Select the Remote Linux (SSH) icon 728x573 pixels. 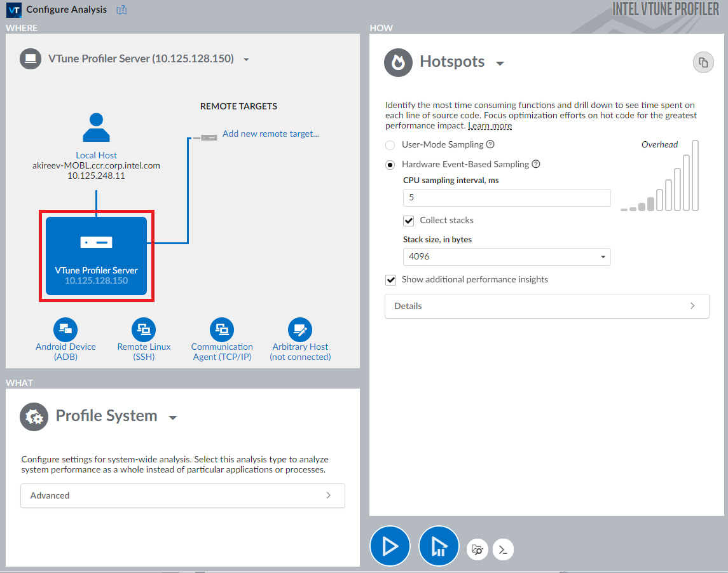144,329
